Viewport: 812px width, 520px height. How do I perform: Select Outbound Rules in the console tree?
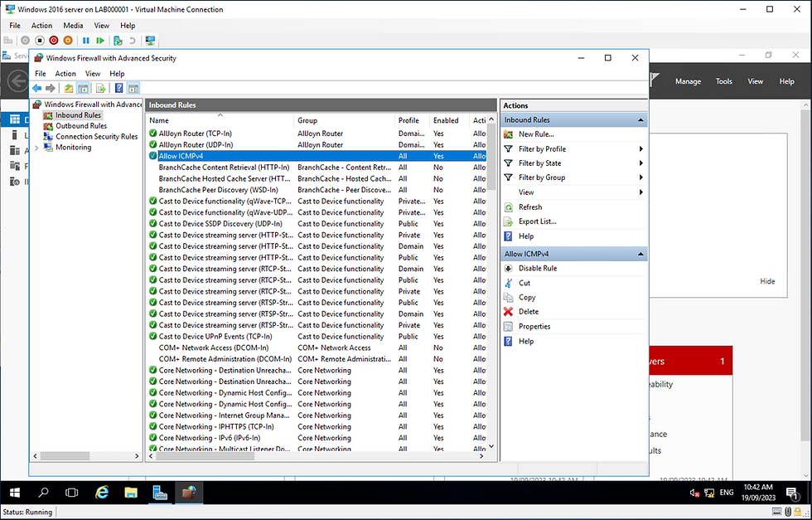pos(81,126)
